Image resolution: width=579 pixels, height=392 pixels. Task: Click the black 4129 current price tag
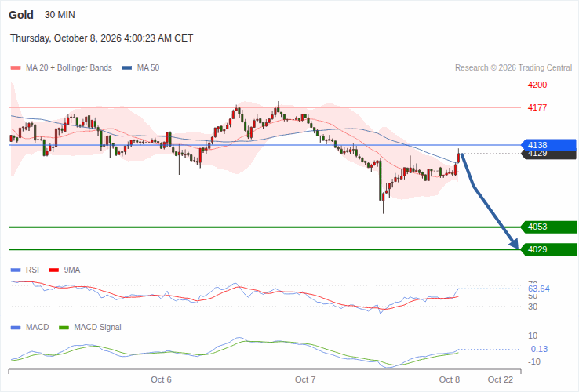(548, 155)
